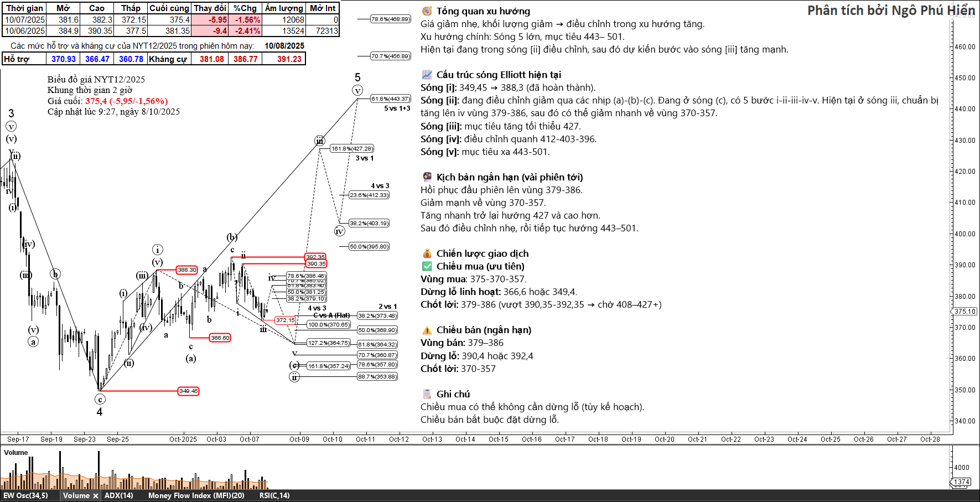Screen dimensions: 980x502
Task: Click the Oct-09 date on the time axis
Action: coord(299,439)
